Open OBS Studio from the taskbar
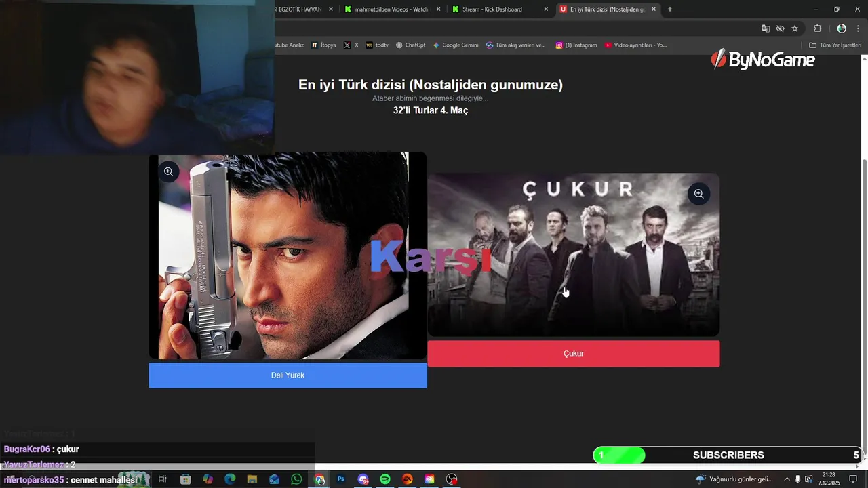Screen dimensions: 868x488 click(452, 479)
